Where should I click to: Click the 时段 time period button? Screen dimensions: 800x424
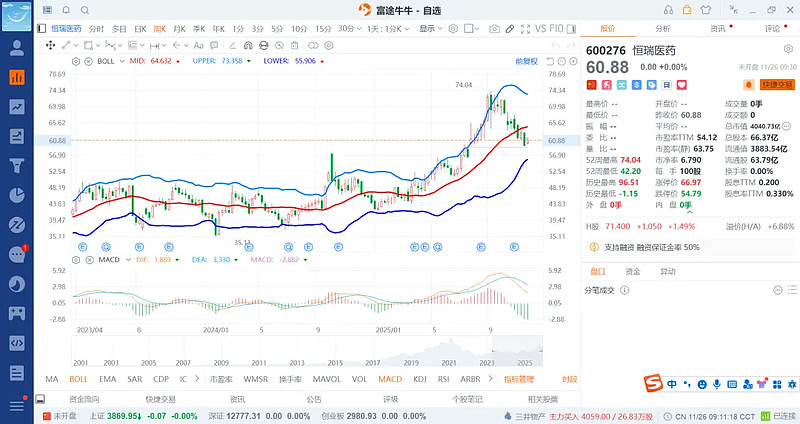(570, 379)
